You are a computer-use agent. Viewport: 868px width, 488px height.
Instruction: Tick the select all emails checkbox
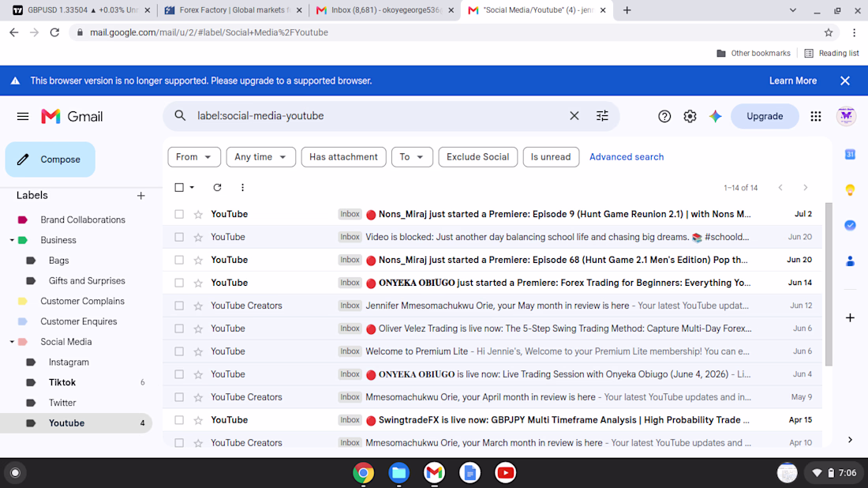(x=179, y=187)
